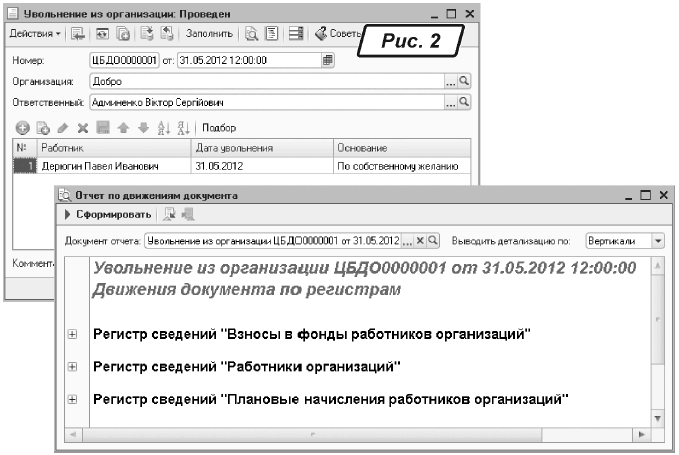Click the Подбор button
Screen dimensions: 679x455
coord(219,128)
